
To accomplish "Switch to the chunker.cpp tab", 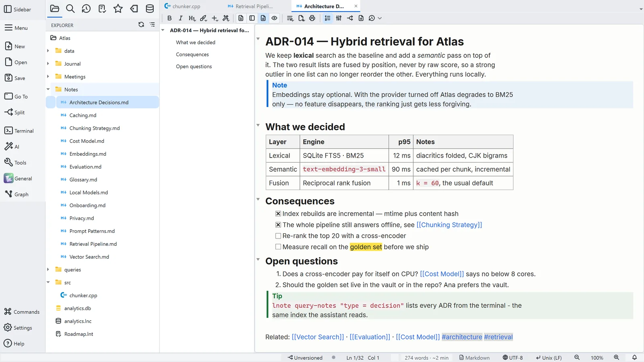I will 182,6.
